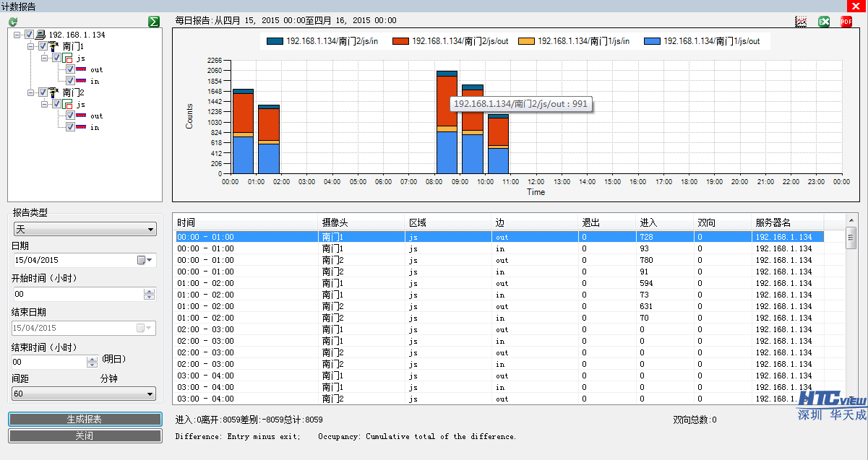868x460 pixels.
Task: Switch to line chart view icon
Action: (x=801, y=22)
